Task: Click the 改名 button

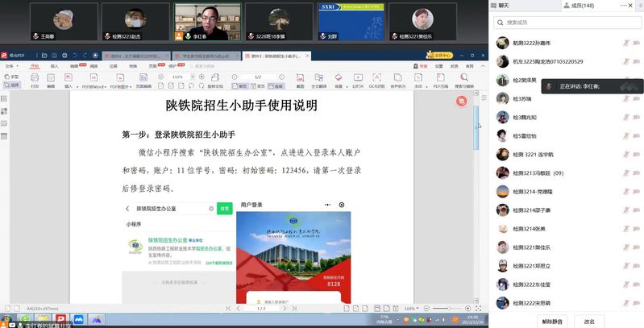Action: point(589,321)
